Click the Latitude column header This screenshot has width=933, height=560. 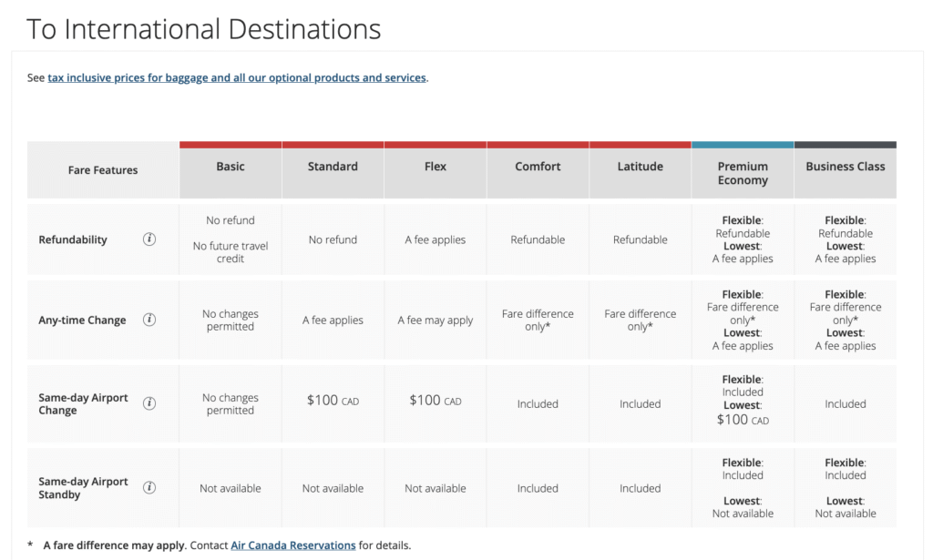[x=640, y=168]
